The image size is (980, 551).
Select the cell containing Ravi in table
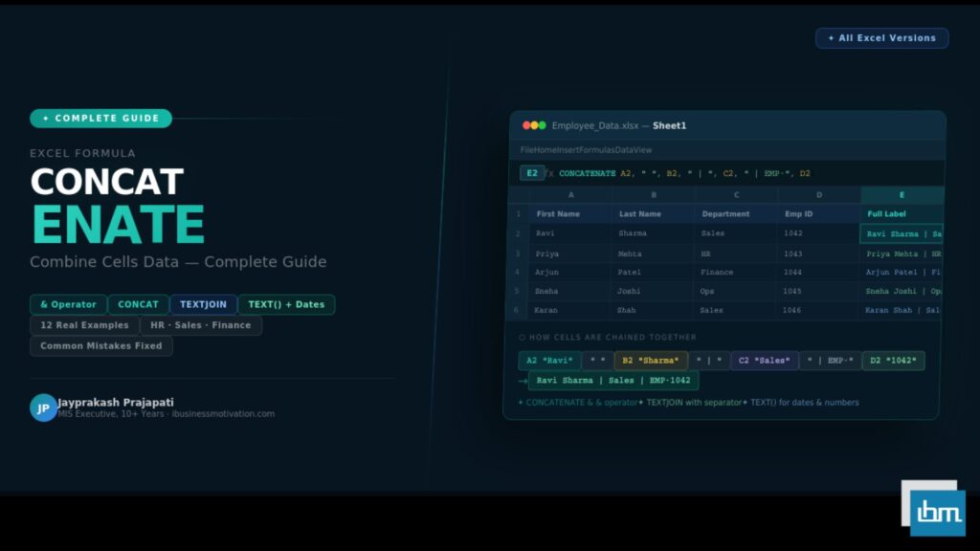click(570, 233)
